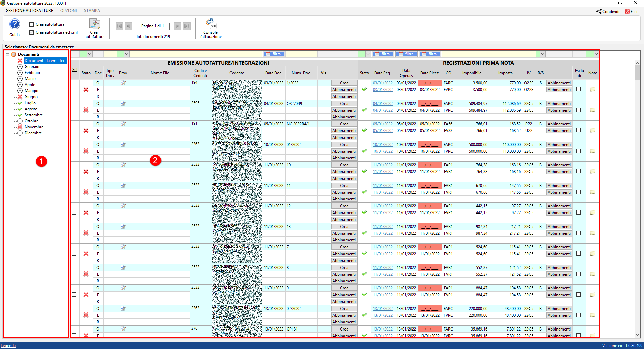Click the Crea autofatture toolbar icon
Screen dimensions: 644x349
(94, 25)
